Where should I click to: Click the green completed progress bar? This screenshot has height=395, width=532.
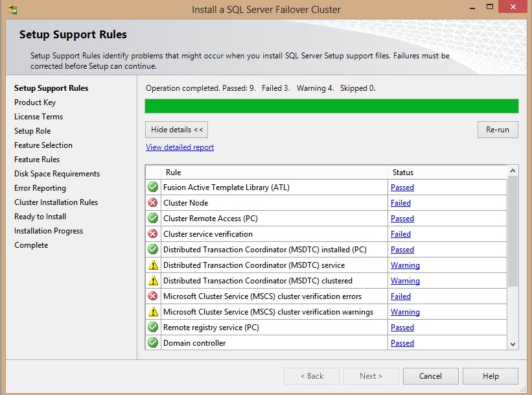click(x=332, y=106)
